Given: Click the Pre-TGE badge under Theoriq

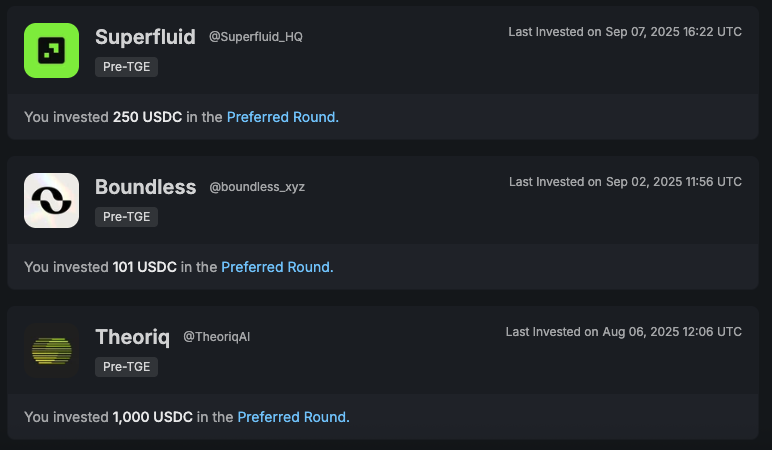Looking at the screenshot, I should click(127, 367).
